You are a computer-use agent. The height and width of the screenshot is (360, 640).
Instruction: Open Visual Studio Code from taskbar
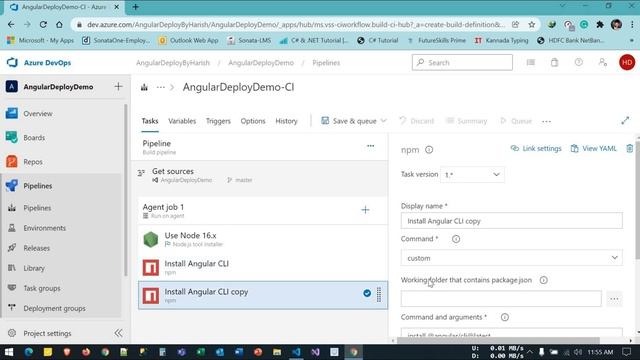click(296, 352)
